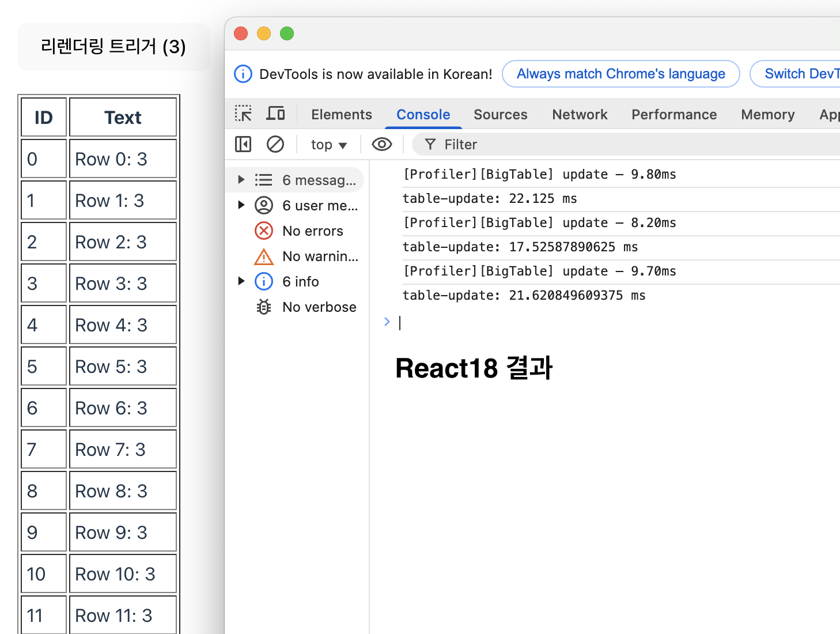
Task: Click table cell Row 9: 3
Action: coord(123,532)
